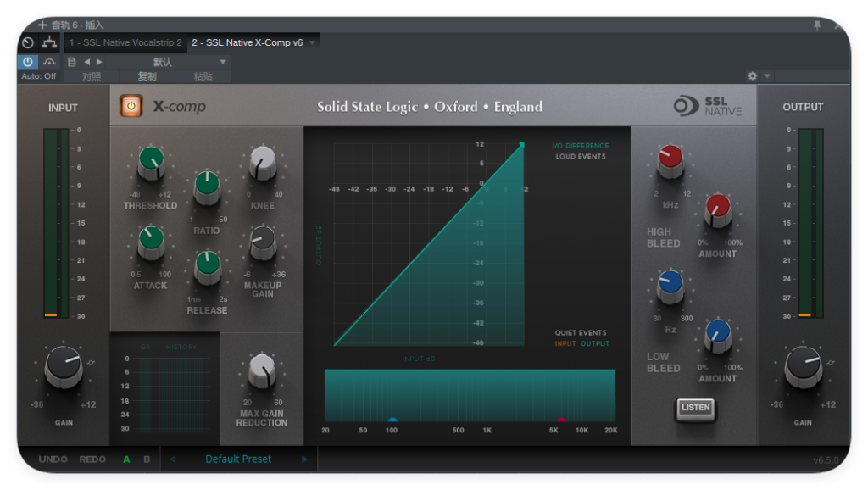Go to next preset with right arrow
Viewport: 868px width, 490px height.
tap(99, 62)
